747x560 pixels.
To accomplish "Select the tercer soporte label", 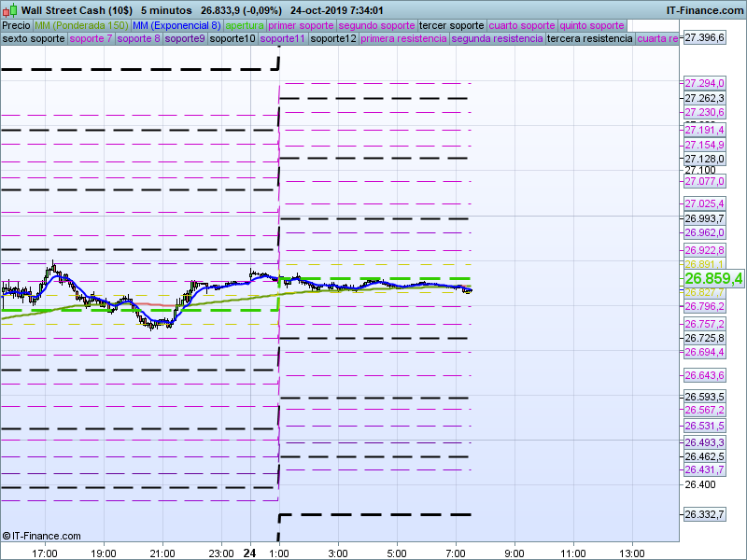I will (x=451, y=25).
